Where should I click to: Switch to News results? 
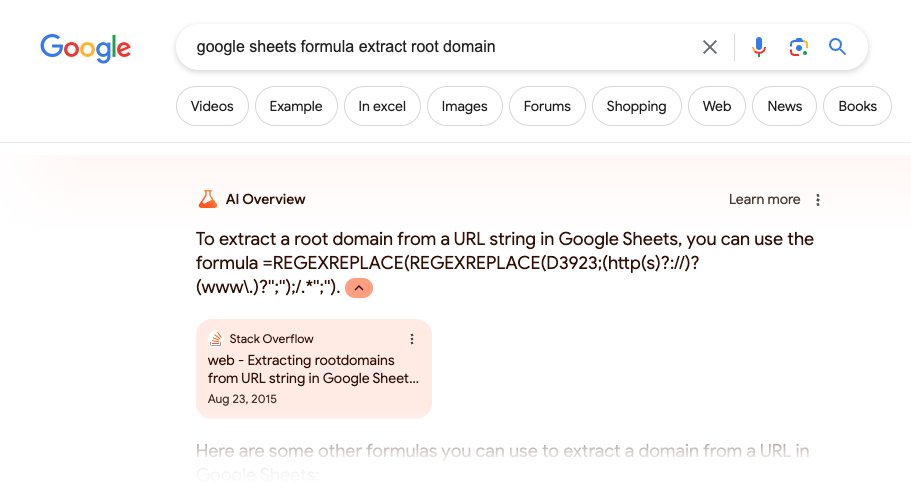784,106
